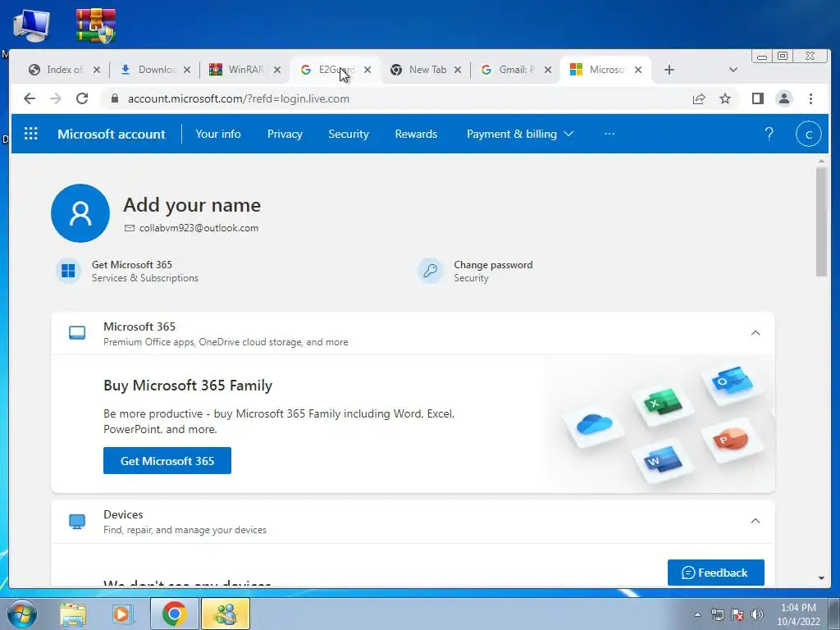
Task: Open Windows Explorer from taskbar
Action: 73,614
